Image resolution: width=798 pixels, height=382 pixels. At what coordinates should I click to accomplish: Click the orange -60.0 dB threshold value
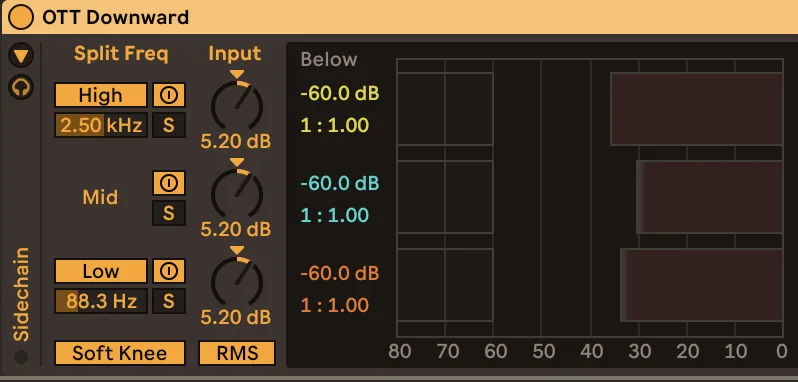click(339, 273)
